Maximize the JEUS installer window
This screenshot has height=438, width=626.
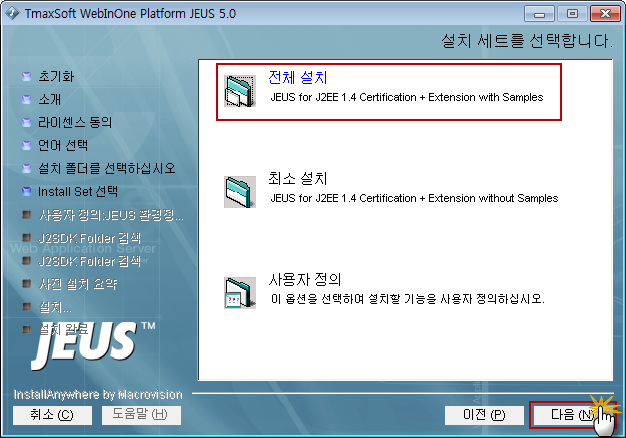click(572, 14)
